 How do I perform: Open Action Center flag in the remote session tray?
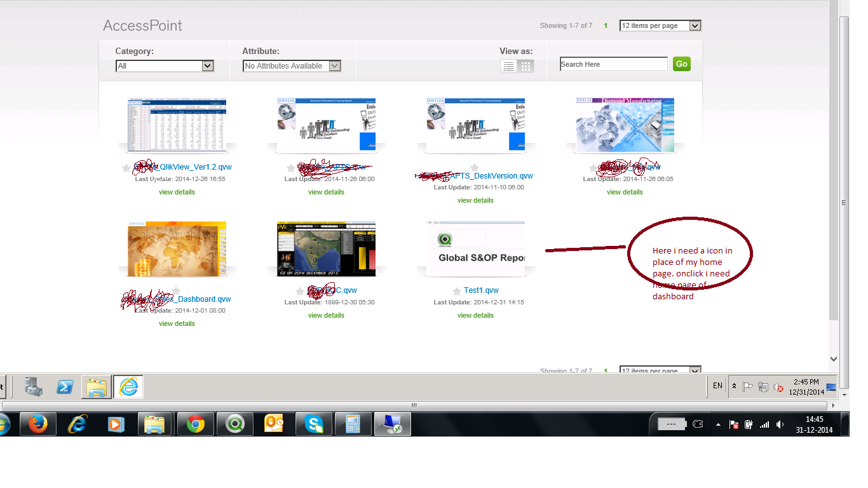pos(748,386)
